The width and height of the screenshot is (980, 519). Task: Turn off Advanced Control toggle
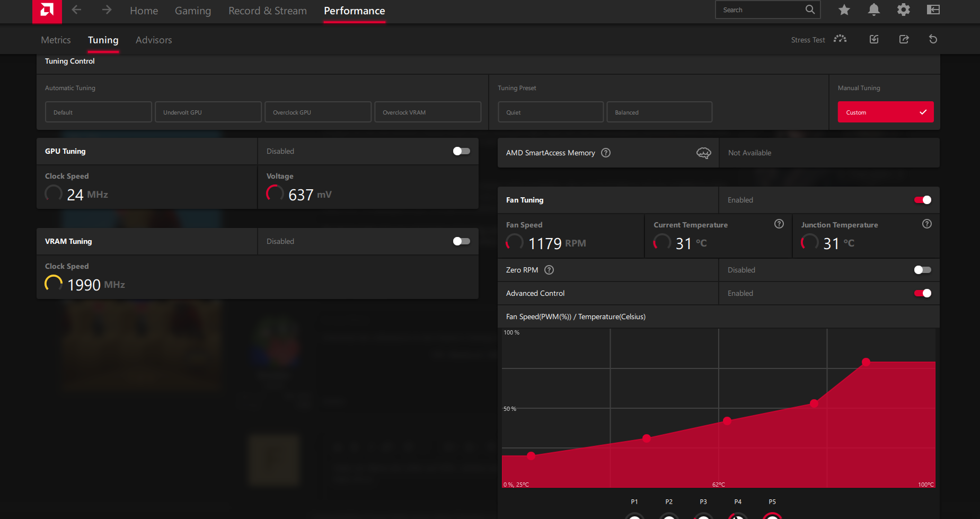(923, 293)
